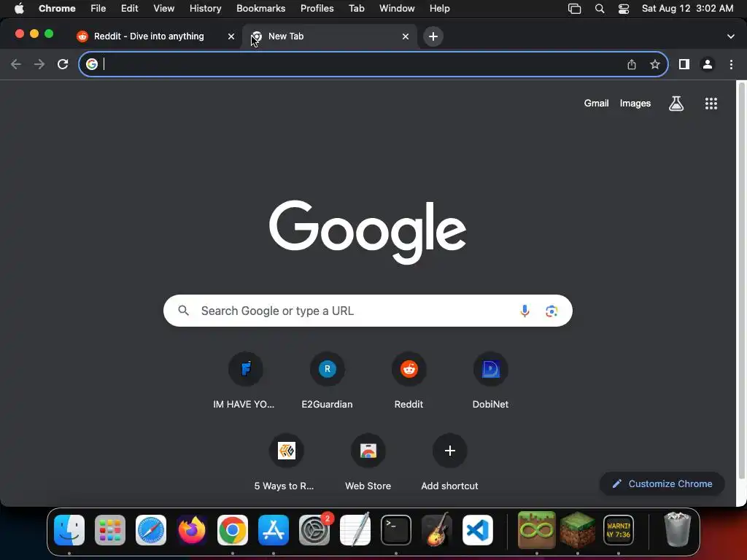Open the profile avatar menu
Image resolution: width=747 pixels, height=560 pixels.
coord(708,64)
